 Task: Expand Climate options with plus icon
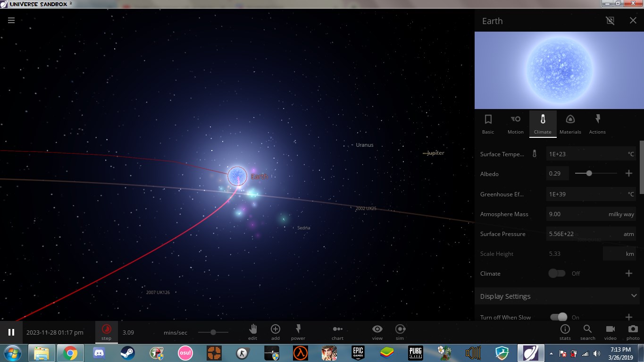tap(628, 273)
